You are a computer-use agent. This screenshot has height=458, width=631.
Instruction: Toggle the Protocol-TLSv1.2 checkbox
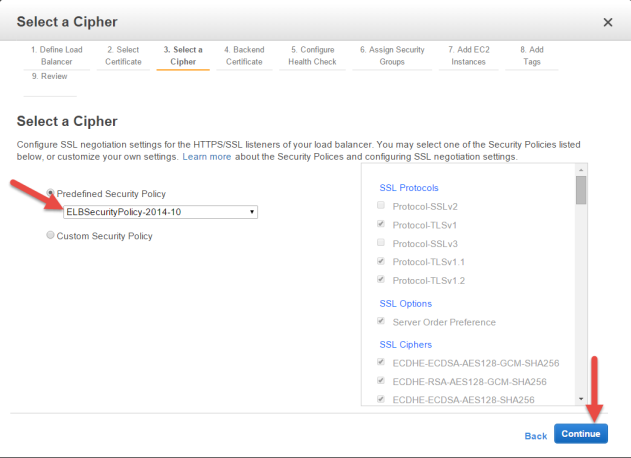tap(381, 279)
